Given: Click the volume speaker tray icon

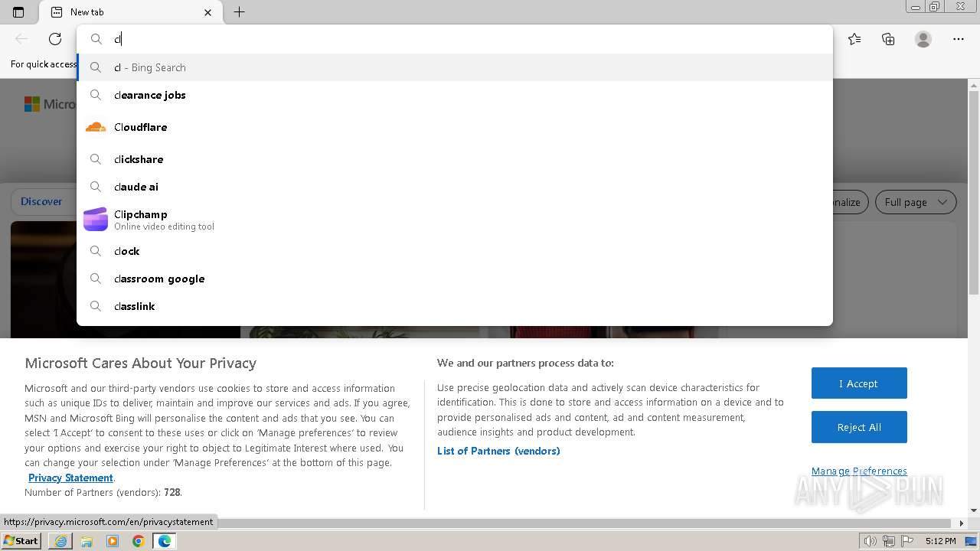Looking at the screenshot, I should click(871, 541).
